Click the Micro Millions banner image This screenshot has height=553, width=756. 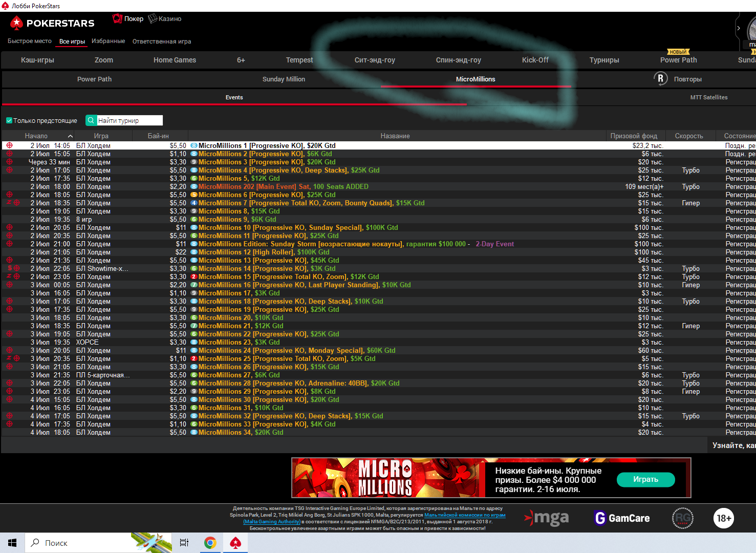click(x=388, y=478)
